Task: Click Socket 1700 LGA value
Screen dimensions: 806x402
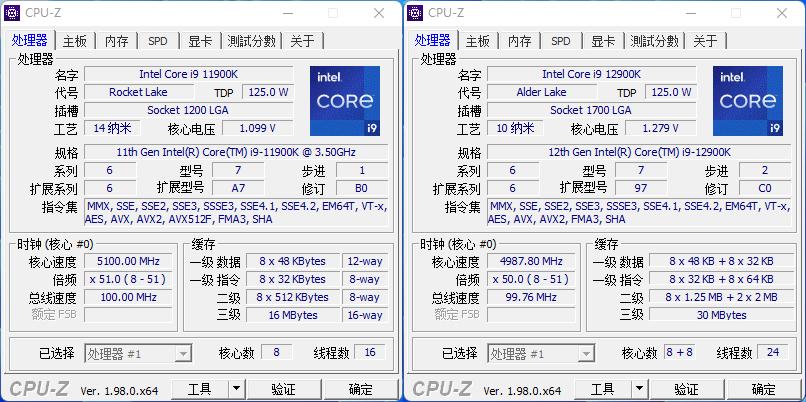Action: point(592,110)
